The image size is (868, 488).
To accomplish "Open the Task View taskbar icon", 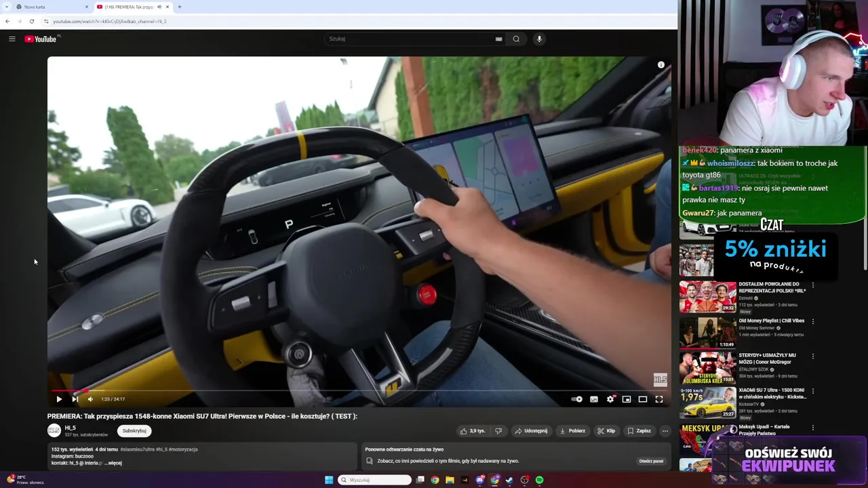I will point(420,480).
